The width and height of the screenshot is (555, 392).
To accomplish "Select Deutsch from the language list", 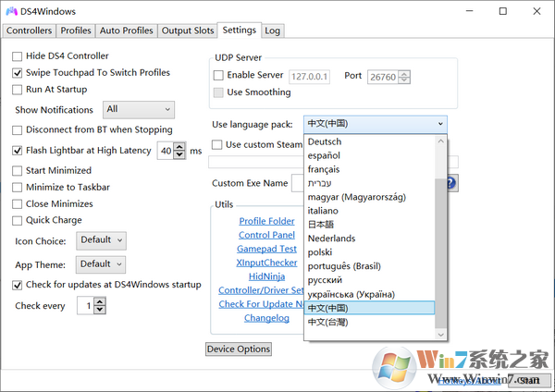I will pos(325,142).
